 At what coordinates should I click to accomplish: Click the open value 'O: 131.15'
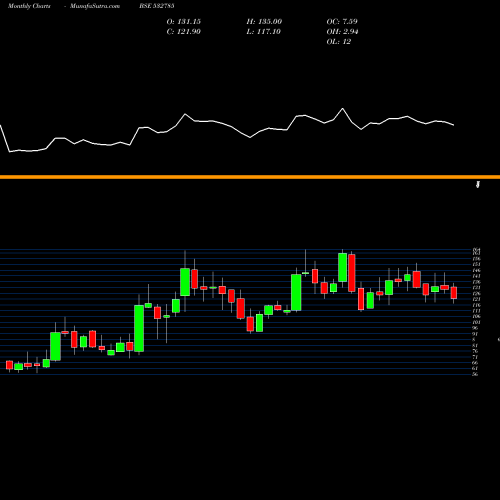click(184, 22)
